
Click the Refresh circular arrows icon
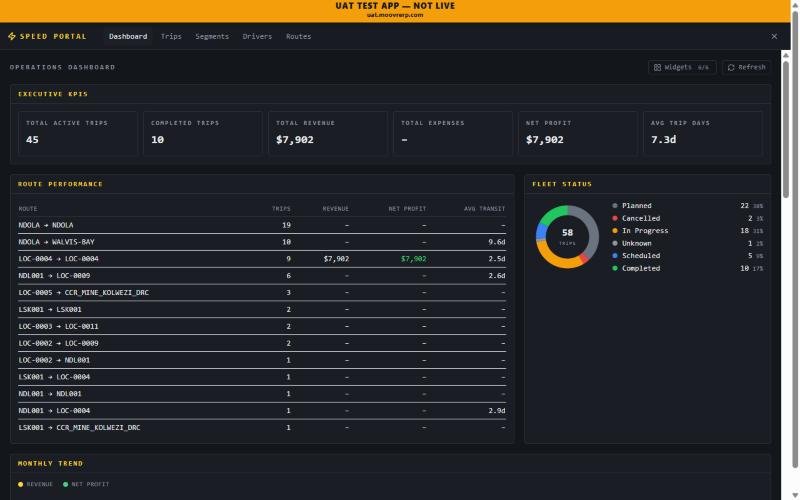pos(731,67)
